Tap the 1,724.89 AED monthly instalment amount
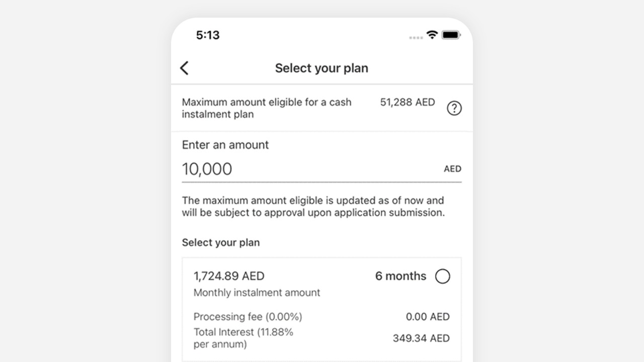 [x=229, y=276]
